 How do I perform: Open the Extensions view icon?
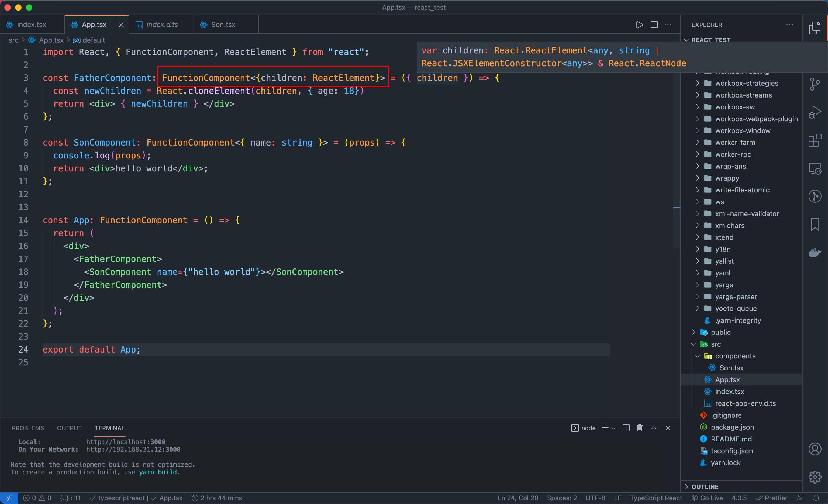pos(815,140)
